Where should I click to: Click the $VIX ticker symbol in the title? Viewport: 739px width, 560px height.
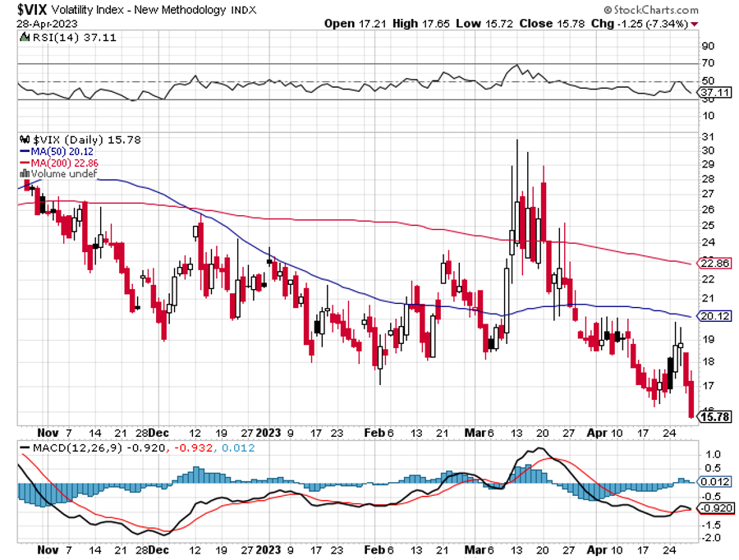tap(32, 9)
